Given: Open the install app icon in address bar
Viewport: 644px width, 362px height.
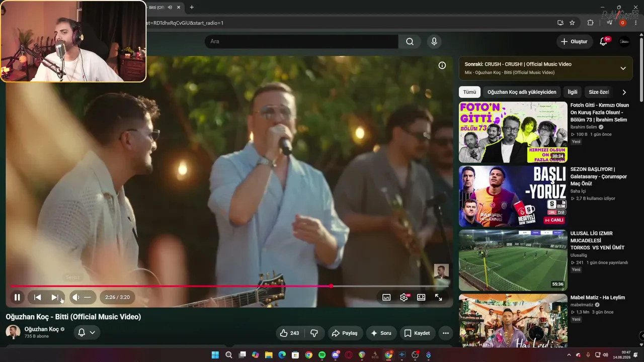Looking at the screenshot, I should coord(560,23).
